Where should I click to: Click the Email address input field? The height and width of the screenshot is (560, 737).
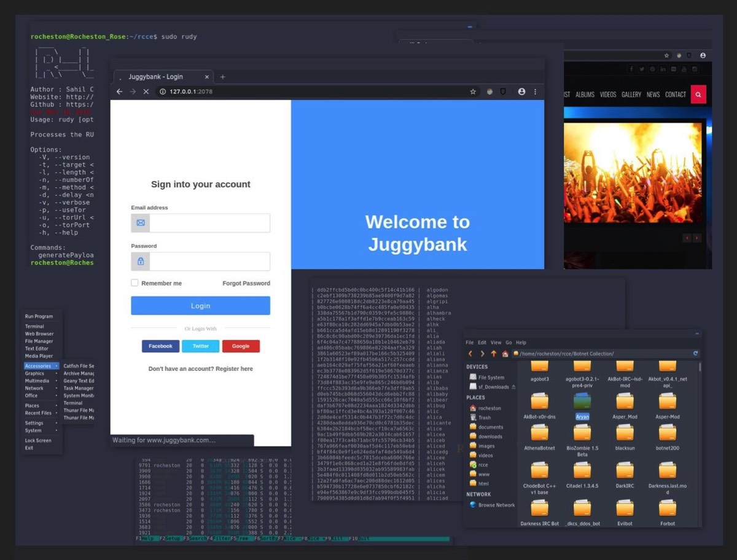click(x=209, y=223)
